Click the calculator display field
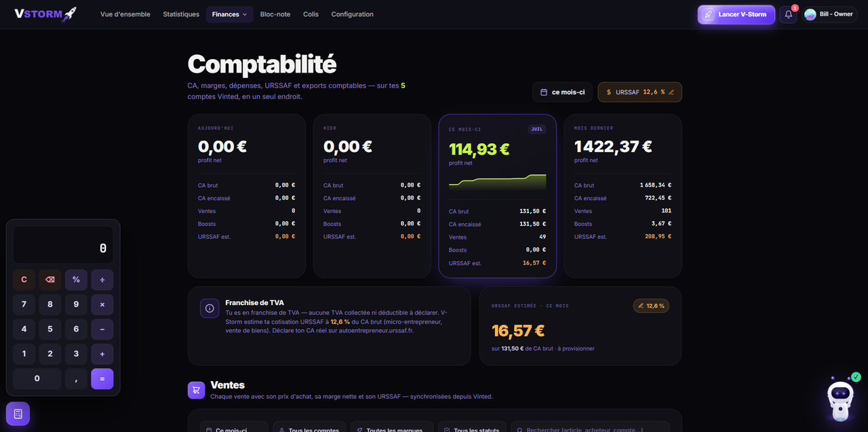The width and height of the screenshot is (868, 432). (x=63, y=245)
